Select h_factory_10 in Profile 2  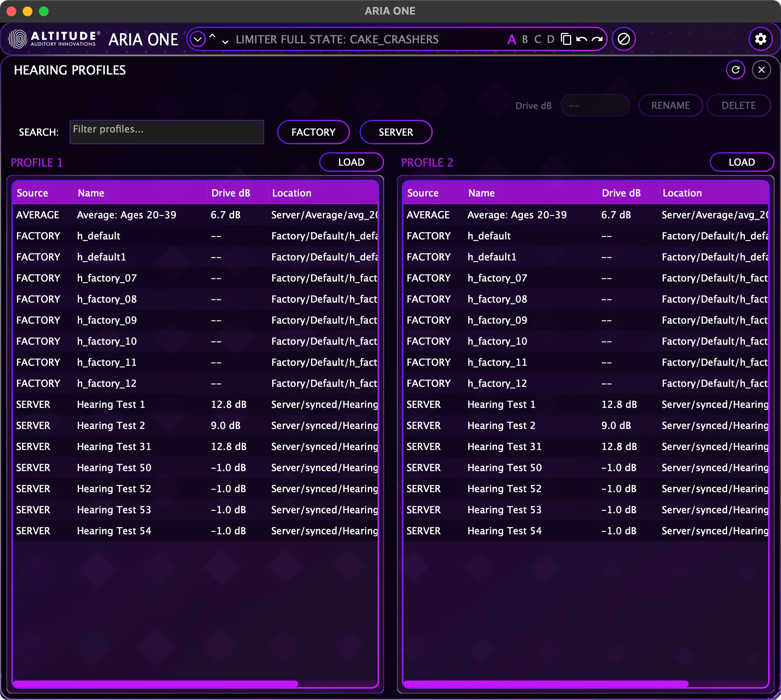point(586,341)
